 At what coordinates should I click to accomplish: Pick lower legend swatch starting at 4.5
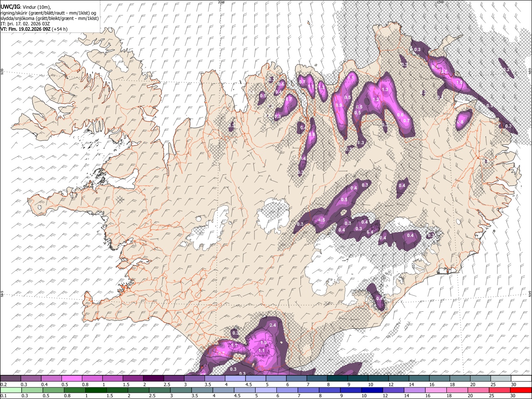pos(244,390)
